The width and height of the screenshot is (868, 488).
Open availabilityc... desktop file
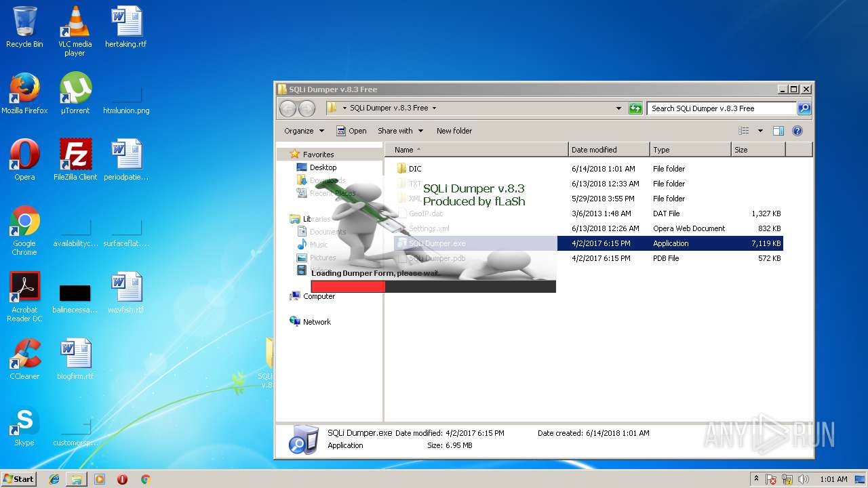tap(75, 231)
